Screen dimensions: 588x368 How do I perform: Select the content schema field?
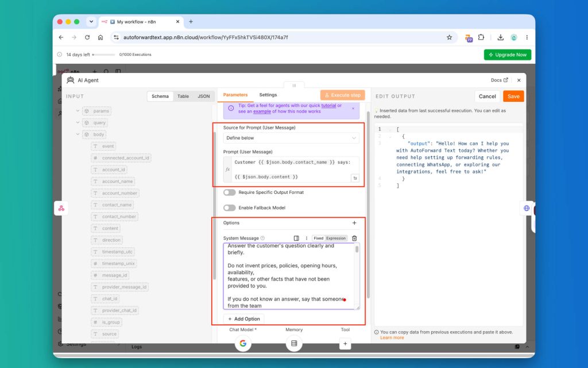coord(106,228)
